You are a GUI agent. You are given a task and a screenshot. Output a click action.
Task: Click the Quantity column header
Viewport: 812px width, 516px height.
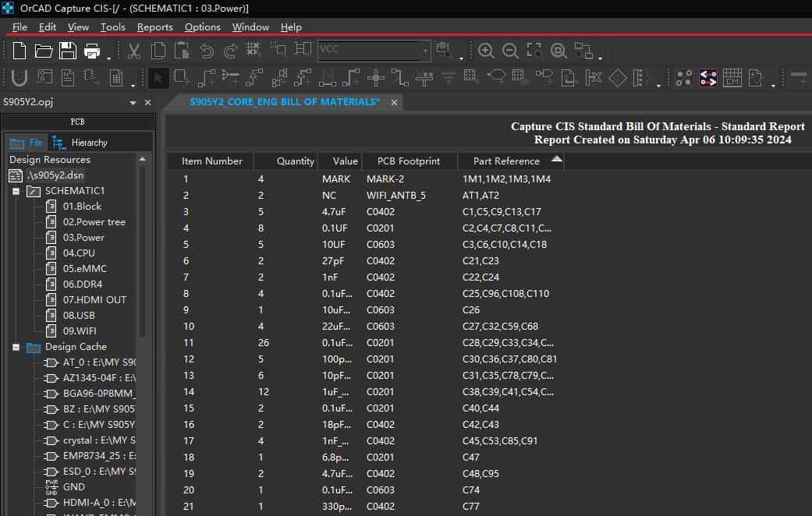tap(295, 161)
